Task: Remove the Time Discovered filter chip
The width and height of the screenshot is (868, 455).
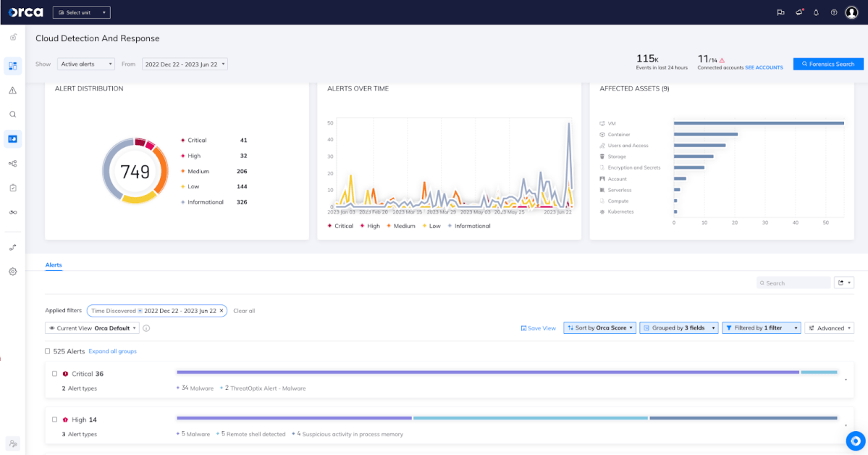Action: point(222,311)
